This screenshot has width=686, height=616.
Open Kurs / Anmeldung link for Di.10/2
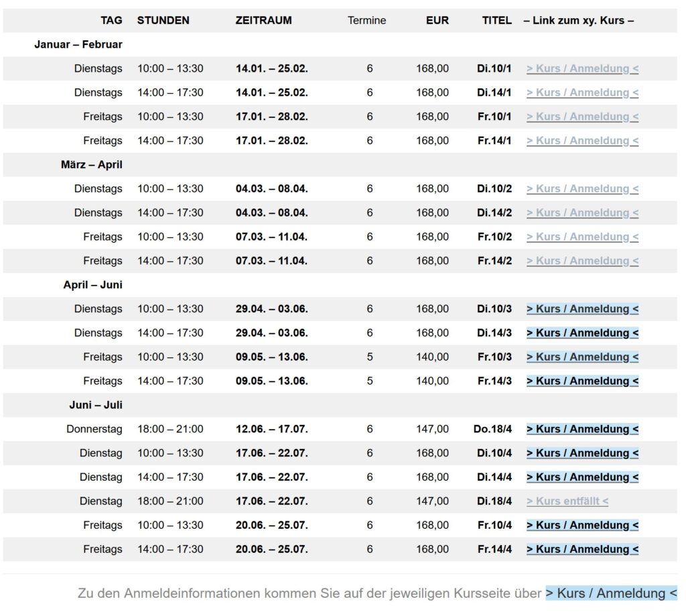[582, 189]
